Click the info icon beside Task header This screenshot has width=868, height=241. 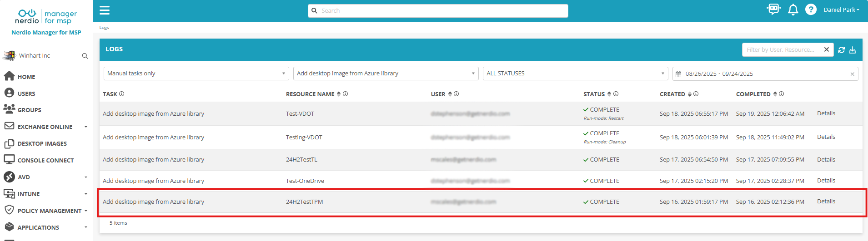pos(122,94)
